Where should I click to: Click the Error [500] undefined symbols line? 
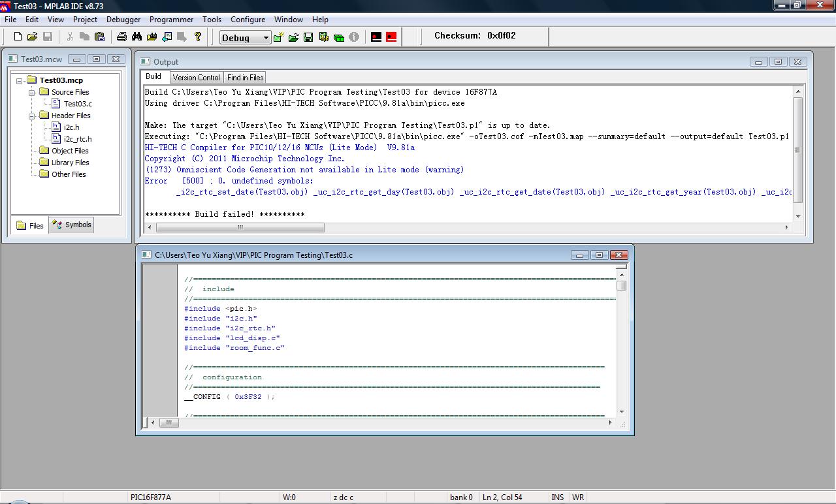coord(229,181)
